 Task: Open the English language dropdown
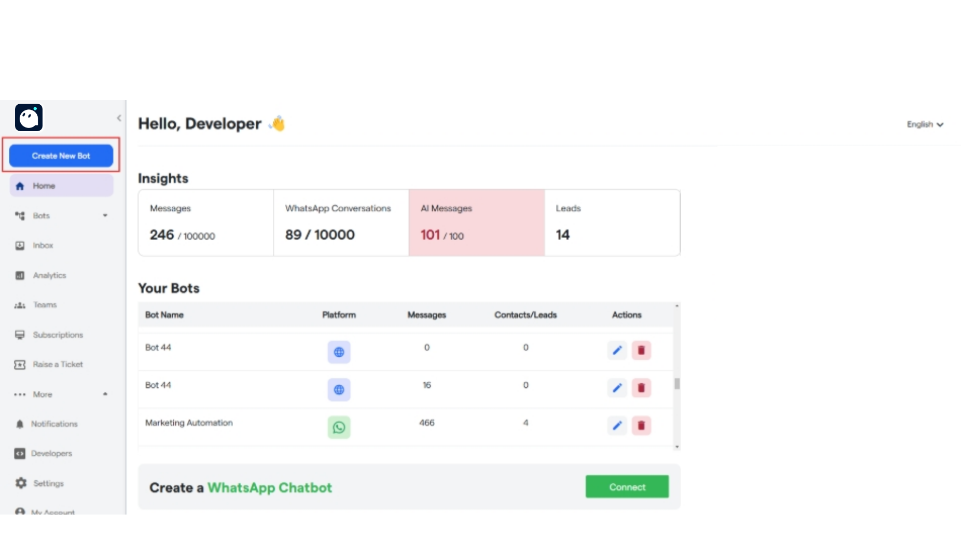point(925,124)
